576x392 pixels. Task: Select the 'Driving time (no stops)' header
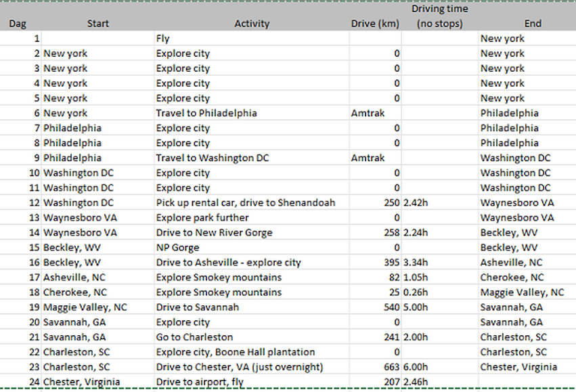(x=440, y=16)
